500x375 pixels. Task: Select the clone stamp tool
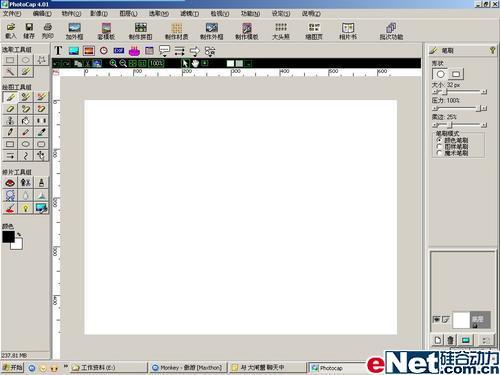(10, 120)
